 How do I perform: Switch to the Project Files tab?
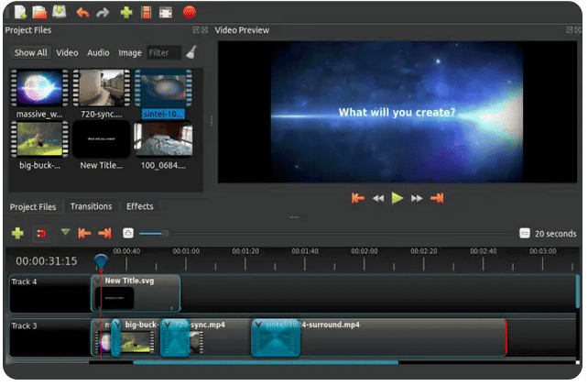tap(33, 207)
